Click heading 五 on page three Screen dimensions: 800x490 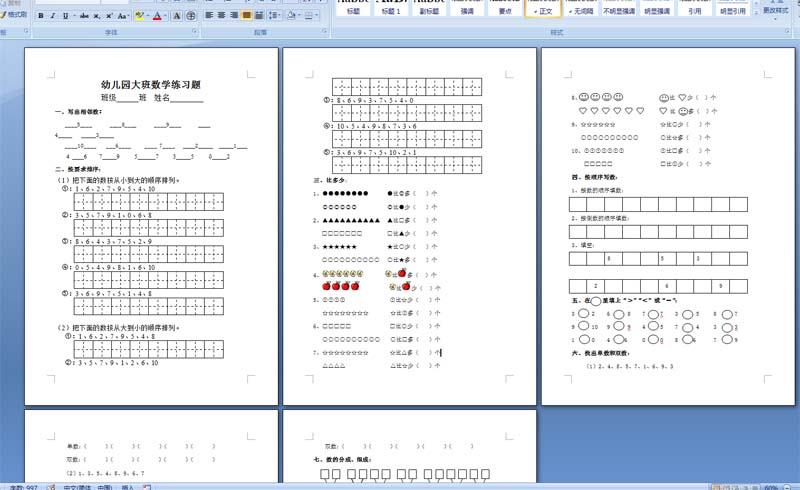[623, 300]
